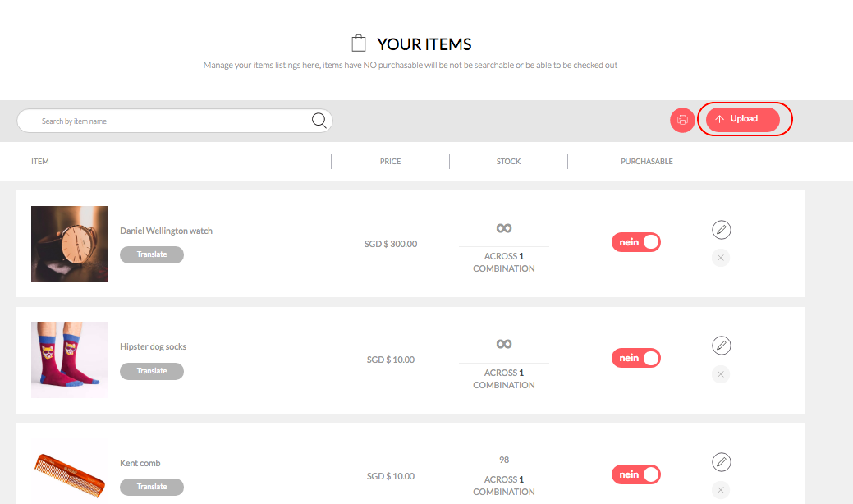Edit the Kent comb item

[722, 462]
